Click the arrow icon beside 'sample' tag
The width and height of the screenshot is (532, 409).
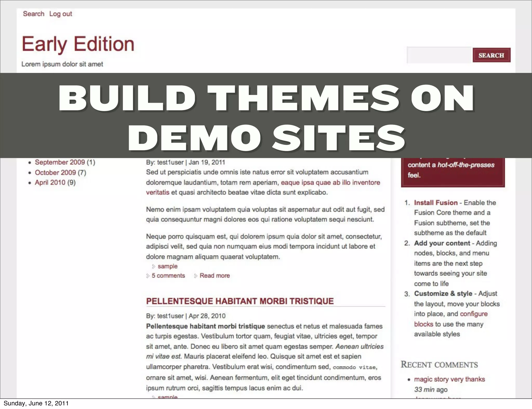[154, 267]
